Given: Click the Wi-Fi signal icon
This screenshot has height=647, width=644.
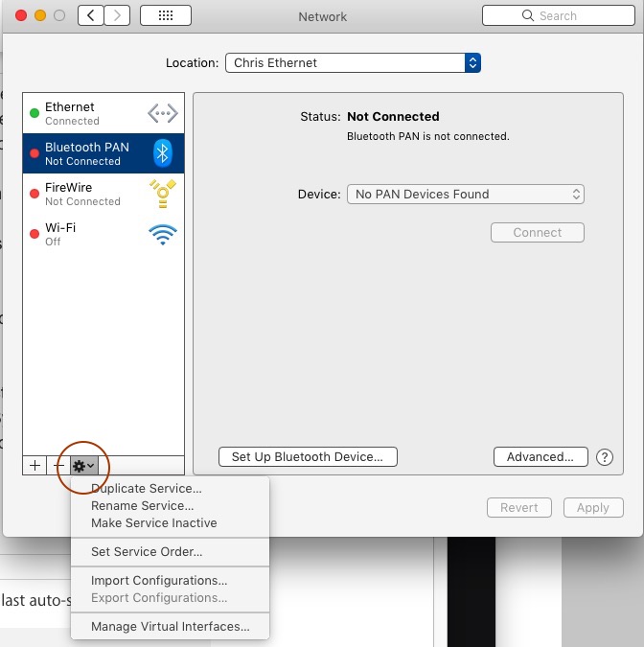Looking at the screenshot, I should pyautogui.click(x=163, y=235).
